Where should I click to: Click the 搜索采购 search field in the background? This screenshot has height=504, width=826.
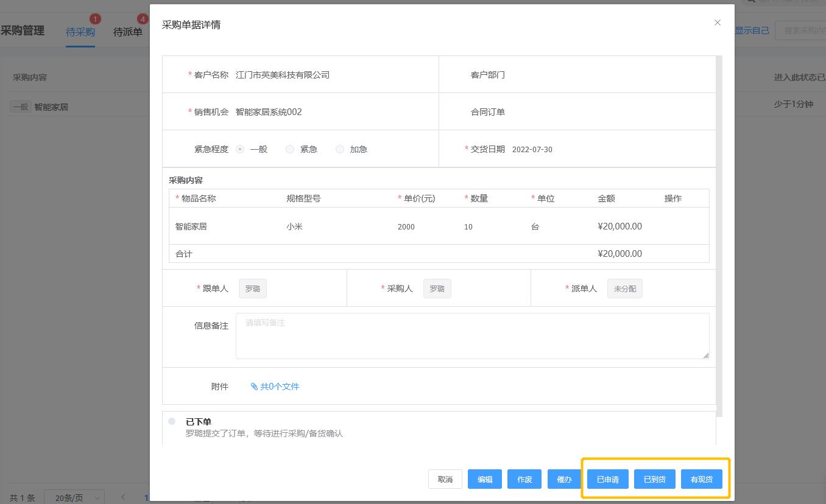click(x=800, y=30)
